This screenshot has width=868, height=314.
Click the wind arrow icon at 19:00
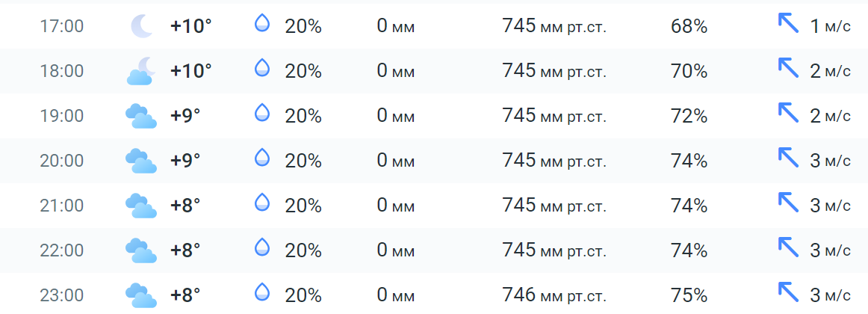pyautogui.click(x=789, y=114)
